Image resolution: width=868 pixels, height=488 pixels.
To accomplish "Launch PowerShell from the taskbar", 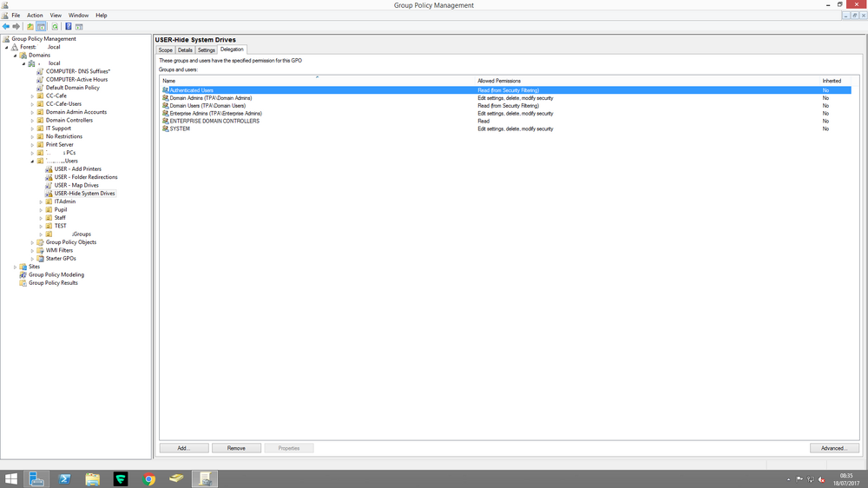I will click(65, 479).
